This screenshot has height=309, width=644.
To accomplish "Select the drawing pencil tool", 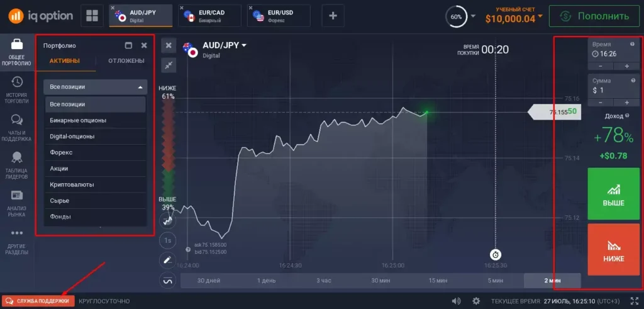I will [x=167, y=260].
